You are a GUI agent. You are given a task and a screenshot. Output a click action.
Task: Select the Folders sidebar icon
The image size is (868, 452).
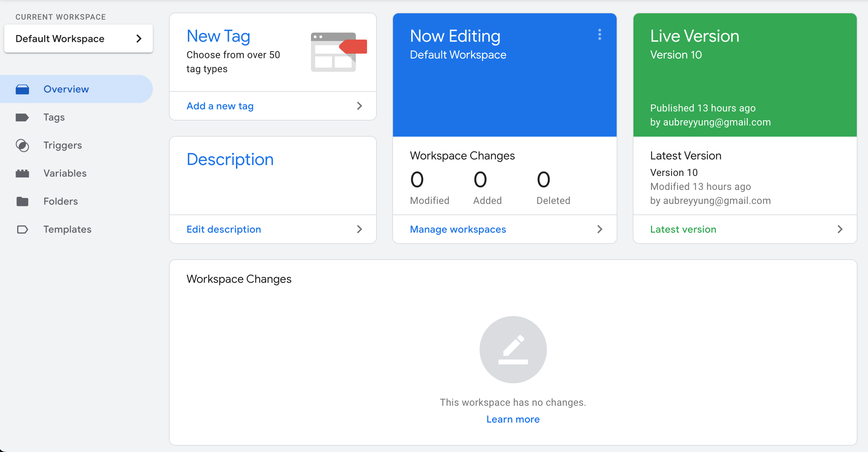(22, 201)
